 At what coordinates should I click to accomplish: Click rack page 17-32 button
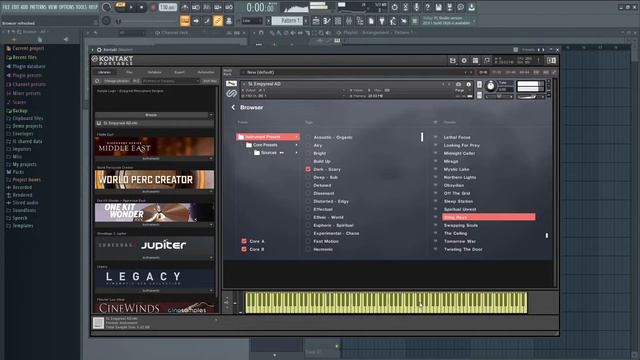[497, 72]
